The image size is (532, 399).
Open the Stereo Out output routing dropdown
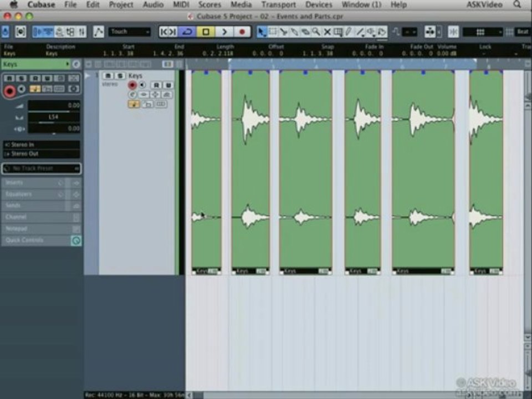[42, 154]
